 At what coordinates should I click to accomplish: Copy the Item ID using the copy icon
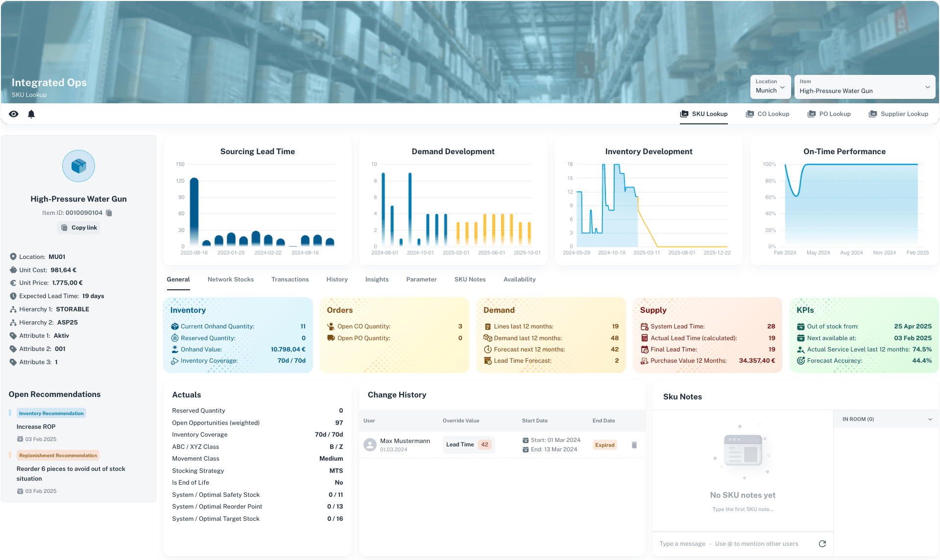pyautogui.click(x=108, y=213)
